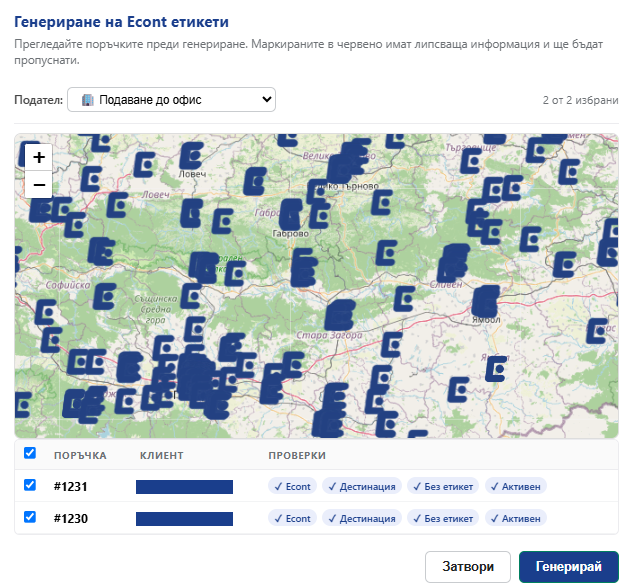Click the Затвори button
The image size is (636, 586).
pos(468,567)
